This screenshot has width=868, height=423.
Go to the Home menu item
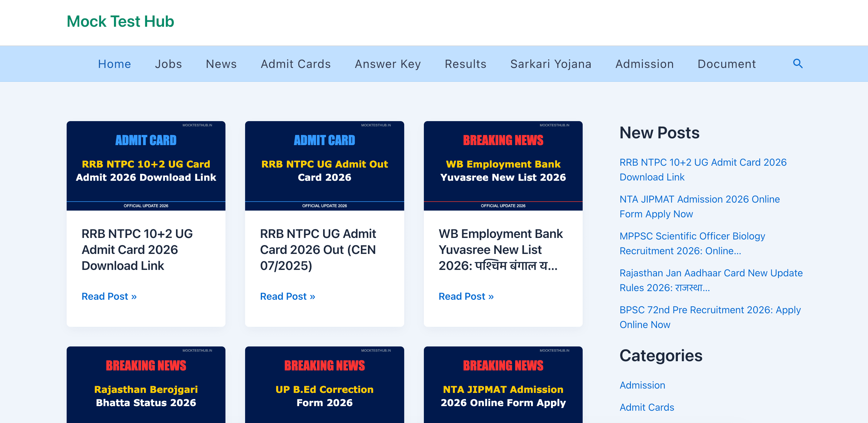(114, 64)
